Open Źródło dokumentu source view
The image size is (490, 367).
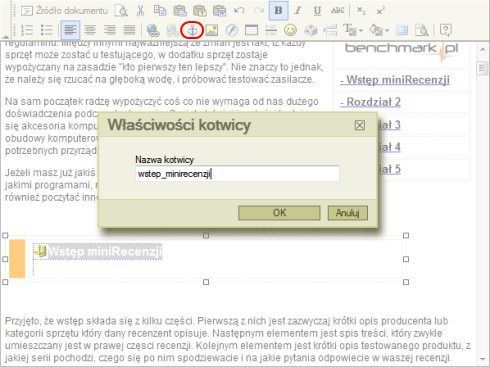(64, 11)
